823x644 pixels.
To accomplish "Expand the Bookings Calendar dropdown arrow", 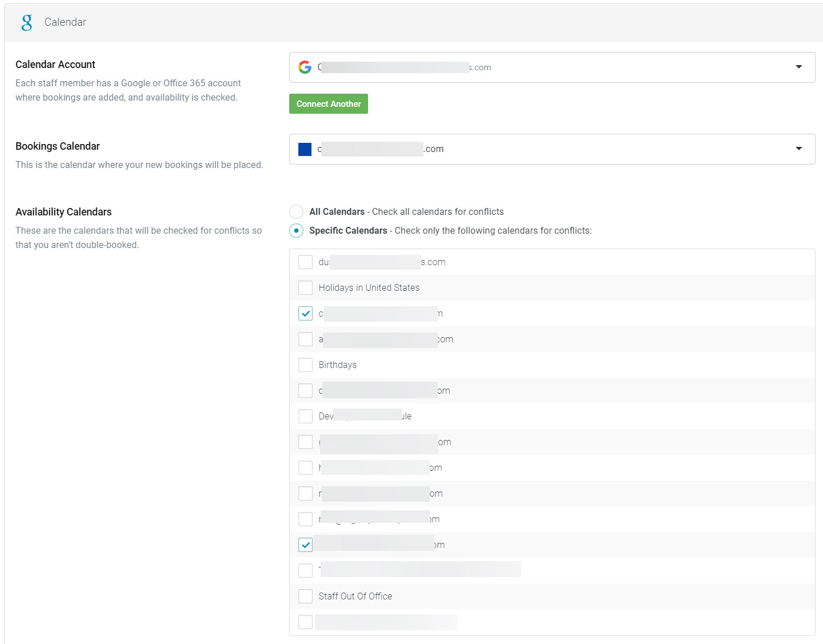I will [798, 149].
